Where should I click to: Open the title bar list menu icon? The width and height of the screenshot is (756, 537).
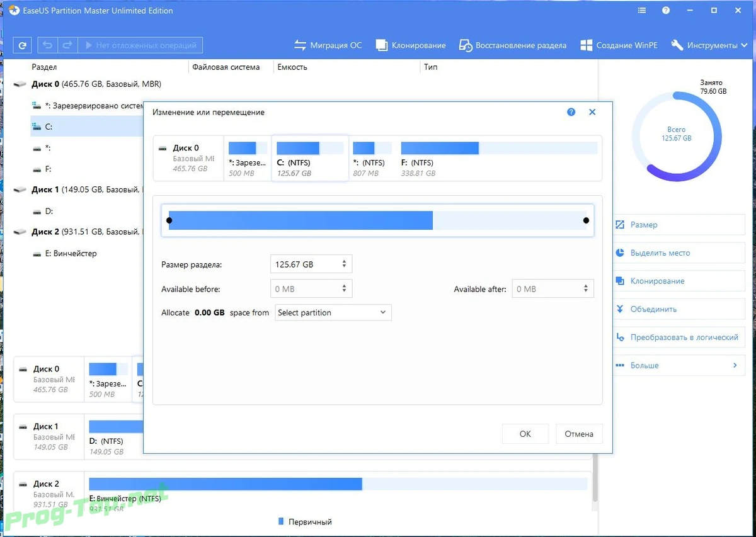click(642, 11)
